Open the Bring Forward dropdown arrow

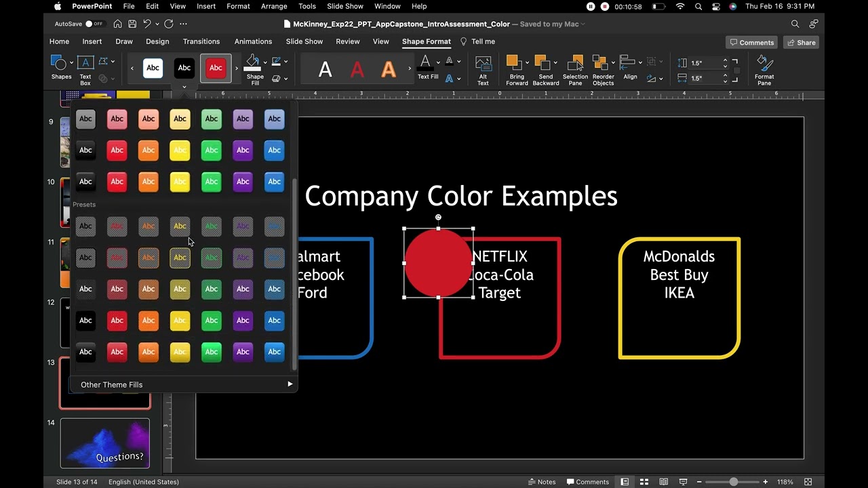(527, 62)
